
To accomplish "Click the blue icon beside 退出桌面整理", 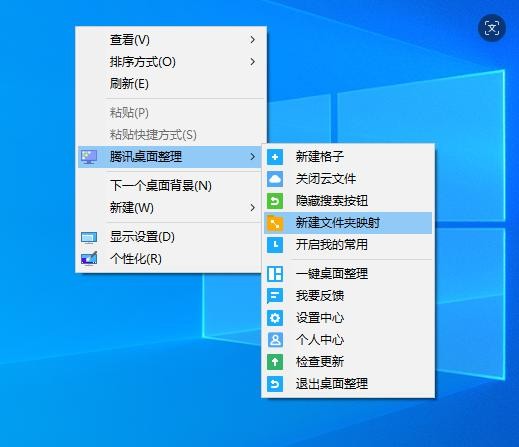I will [x=275, y=384].
